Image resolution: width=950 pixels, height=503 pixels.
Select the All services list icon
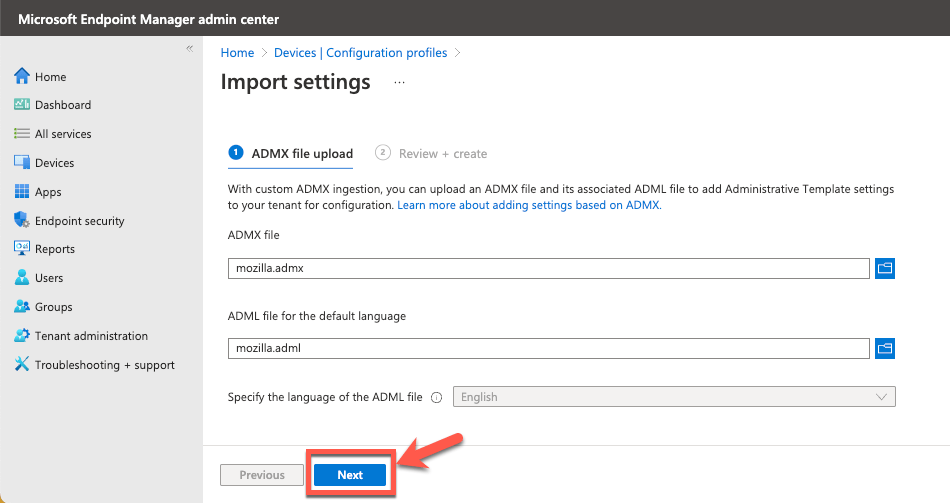tap(22, 134)
